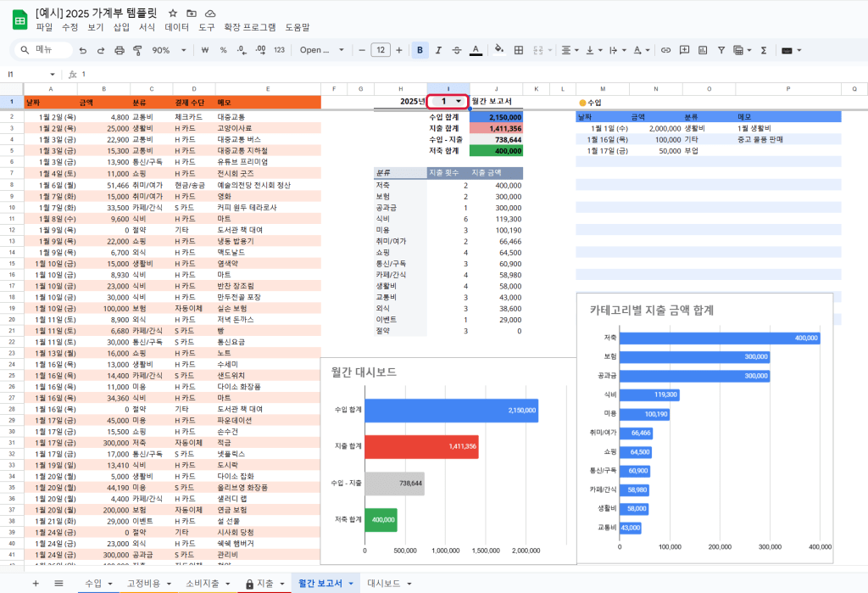Image resolution: width=868 pixels, height=593 pixels.
Task: Open the month selector dropdown in cell I1
Action: pyautogui.click(x=459, y=101)
